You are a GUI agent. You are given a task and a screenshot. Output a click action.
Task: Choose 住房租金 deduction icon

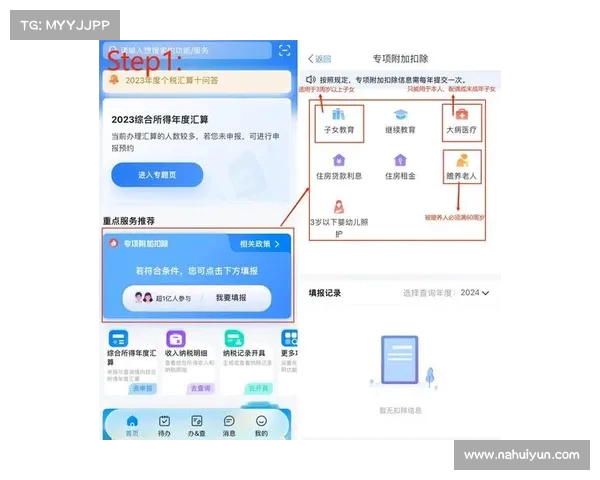click(400, 160)
